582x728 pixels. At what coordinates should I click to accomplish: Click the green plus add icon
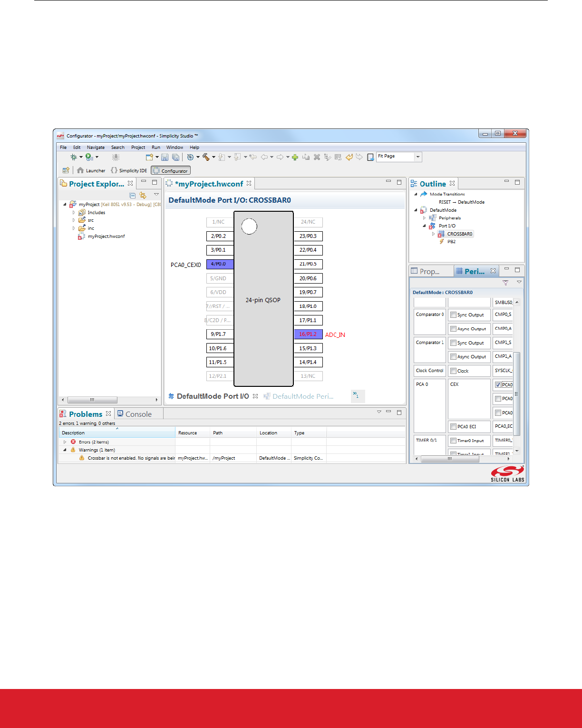coord(295,157)
